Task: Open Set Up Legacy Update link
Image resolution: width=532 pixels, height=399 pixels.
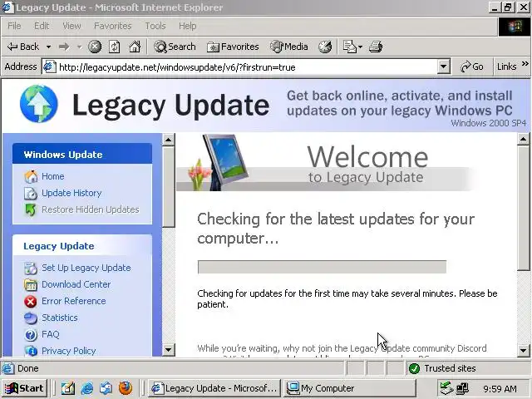Action: coord(86,268)
